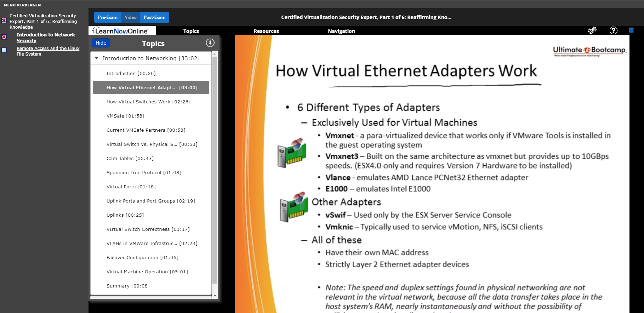The image size is (644, 313).
Task: Select topic Summary [00:08]
Action: pos(151,286)
